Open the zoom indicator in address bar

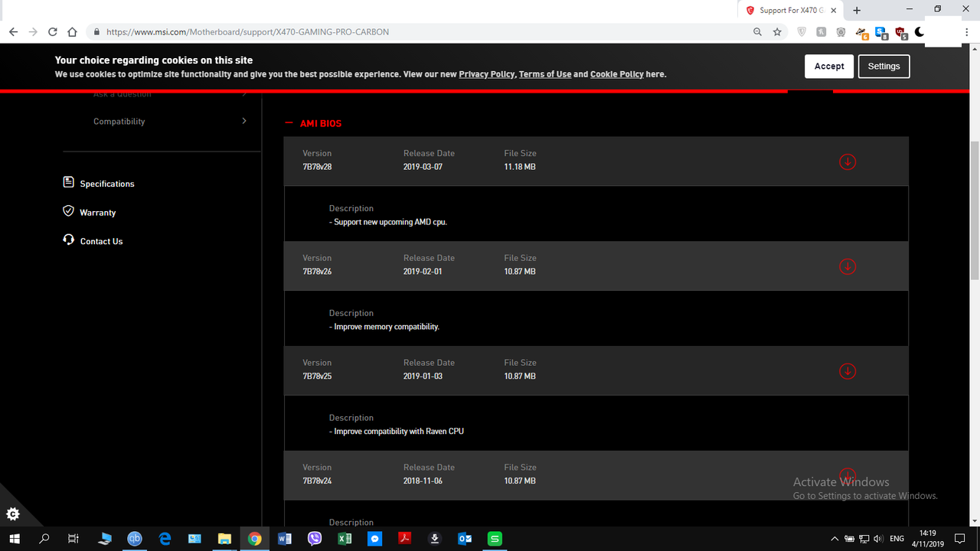pyautogui.click(x=758, y=32)
